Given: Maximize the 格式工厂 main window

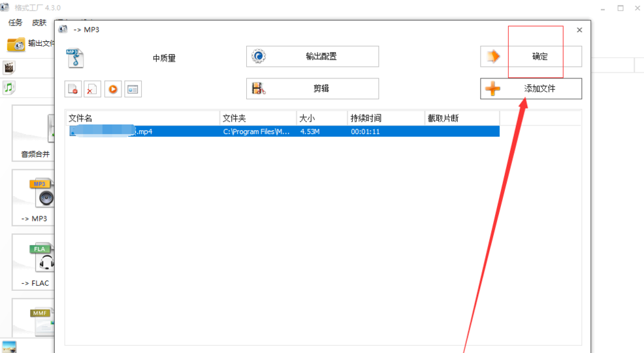Looking at the screenshot, I should tap(620, 8).
